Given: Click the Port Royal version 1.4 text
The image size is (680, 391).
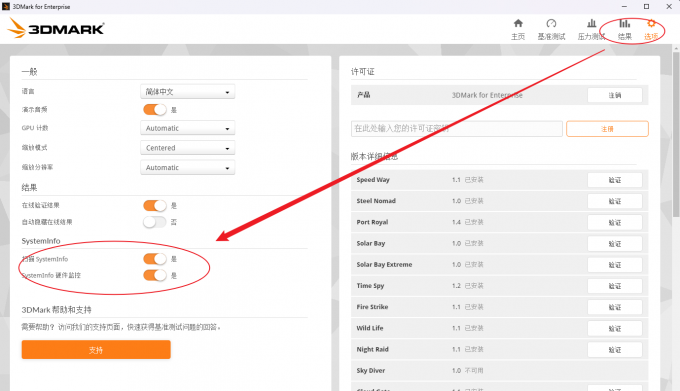Looking at the screenshot, I should point(456,222).
